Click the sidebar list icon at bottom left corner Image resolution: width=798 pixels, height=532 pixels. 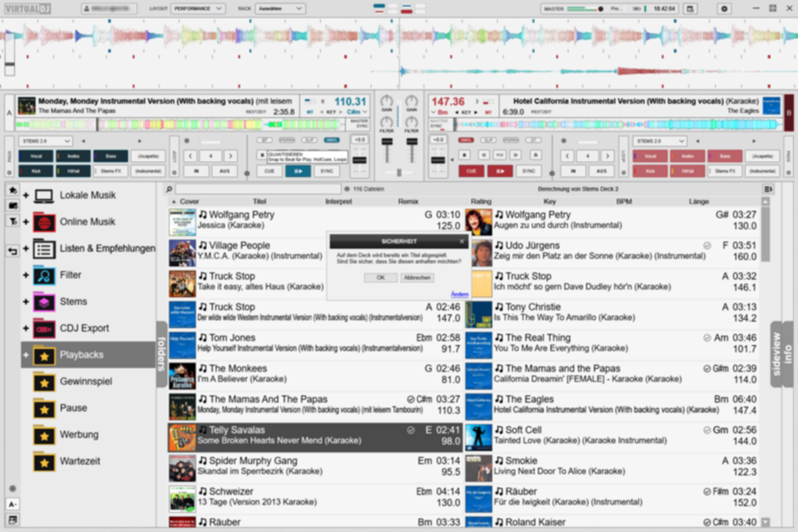12,520
